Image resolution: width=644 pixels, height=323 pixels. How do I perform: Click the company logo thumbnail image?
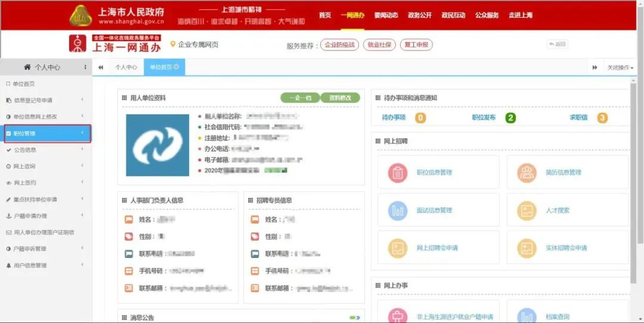pos(157,145)
